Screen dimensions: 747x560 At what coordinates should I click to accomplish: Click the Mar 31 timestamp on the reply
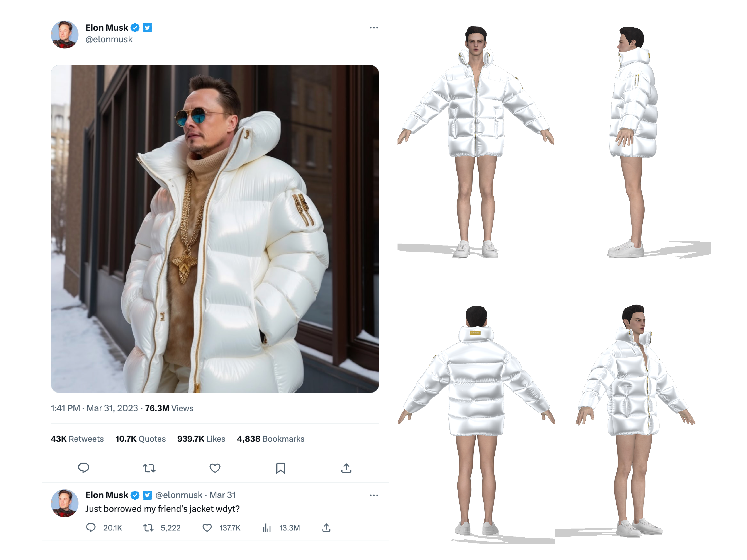[x=222, y=495]
